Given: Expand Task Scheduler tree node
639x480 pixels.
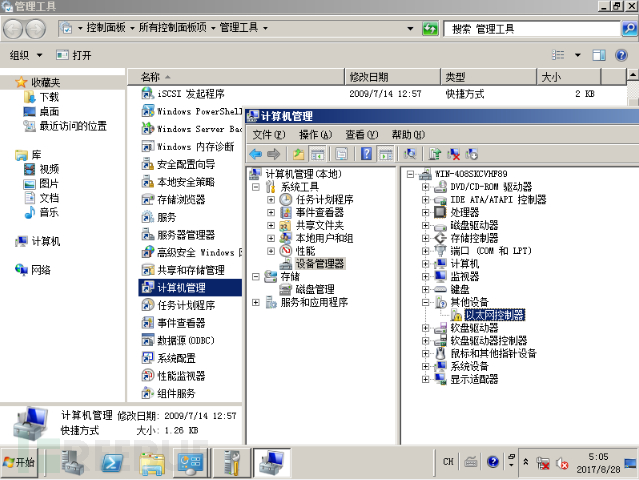Looking at the screenshot, I should tap(271, 200).
